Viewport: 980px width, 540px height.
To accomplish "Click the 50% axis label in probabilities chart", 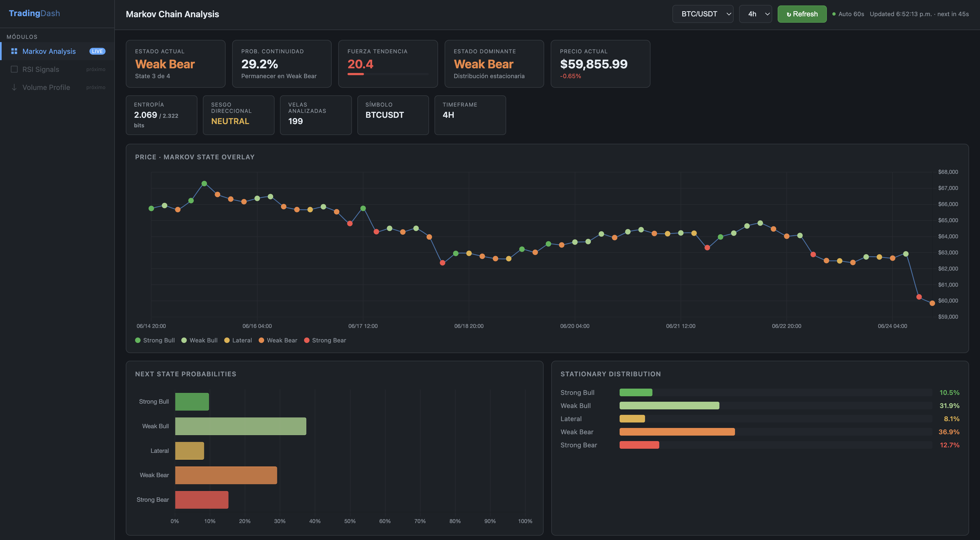I will click(x=350, y=521).
